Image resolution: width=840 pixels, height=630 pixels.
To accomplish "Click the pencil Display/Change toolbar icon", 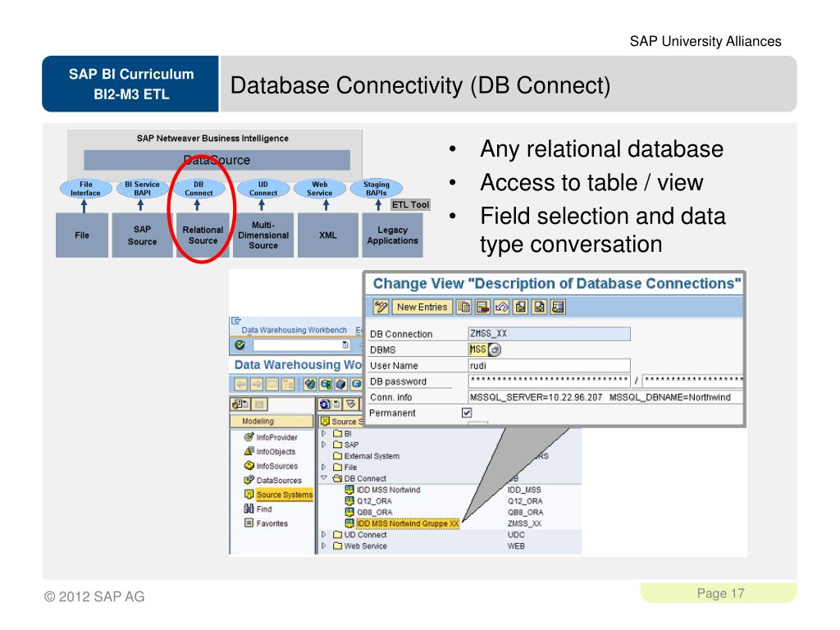I will [381, 307].
